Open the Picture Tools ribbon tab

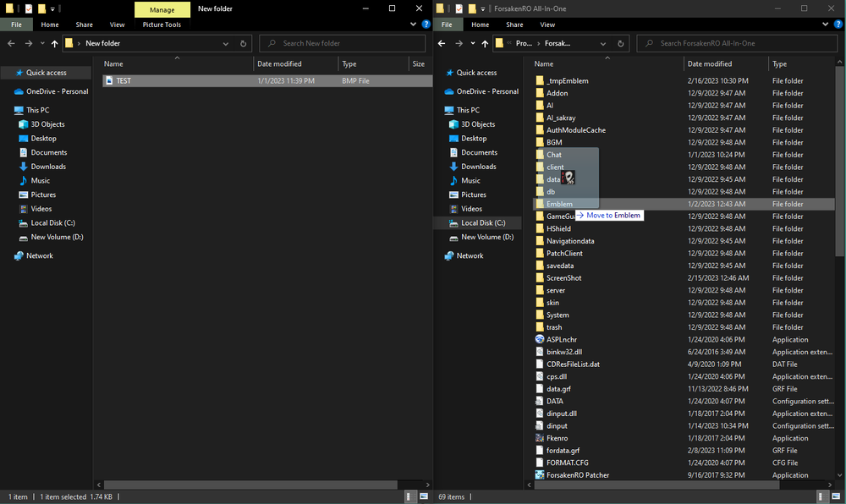162,25
